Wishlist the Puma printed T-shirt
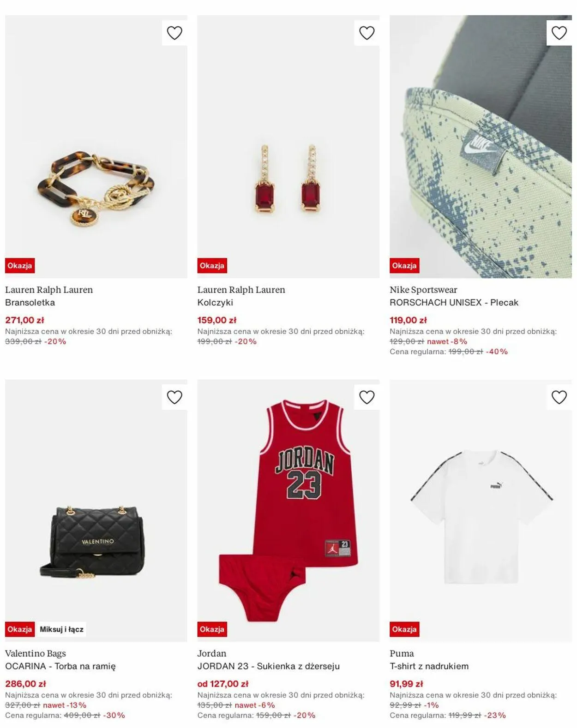This screenshot has height=728, width=577. pyautogui.click(x=559, y=397)
